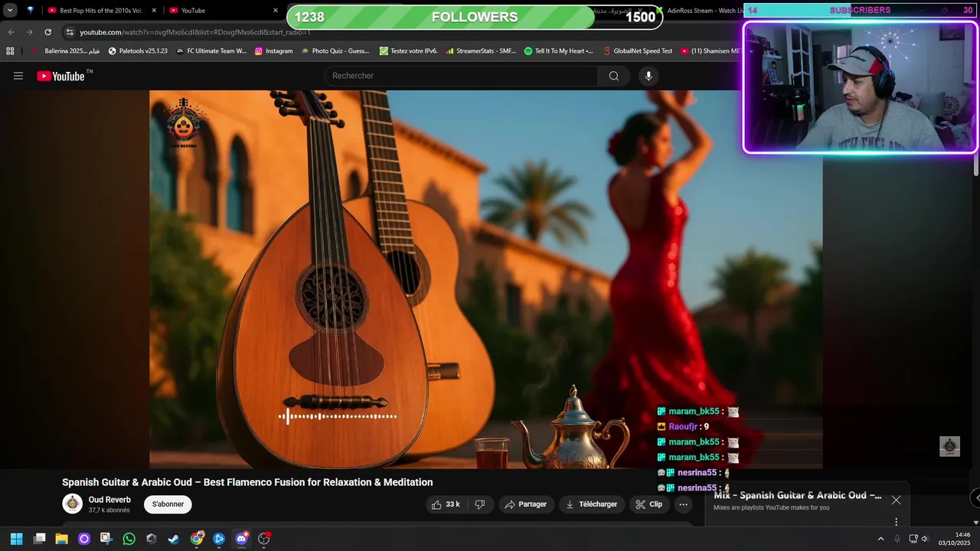Open the StreamerStats bookmark
Image resolution: width=980 pixels, height=551 pixels.
(x=482, y=51)
